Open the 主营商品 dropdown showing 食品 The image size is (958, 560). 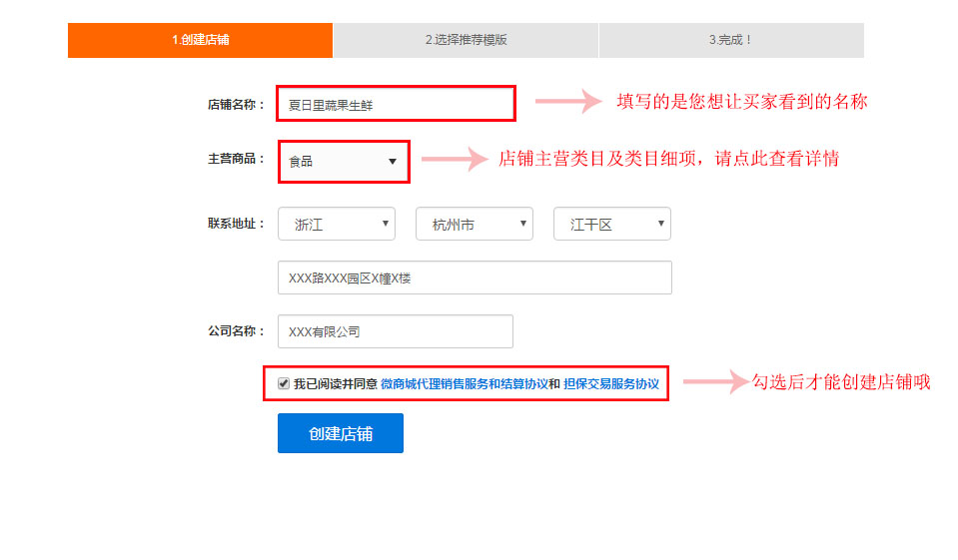(x=343, y=161)
